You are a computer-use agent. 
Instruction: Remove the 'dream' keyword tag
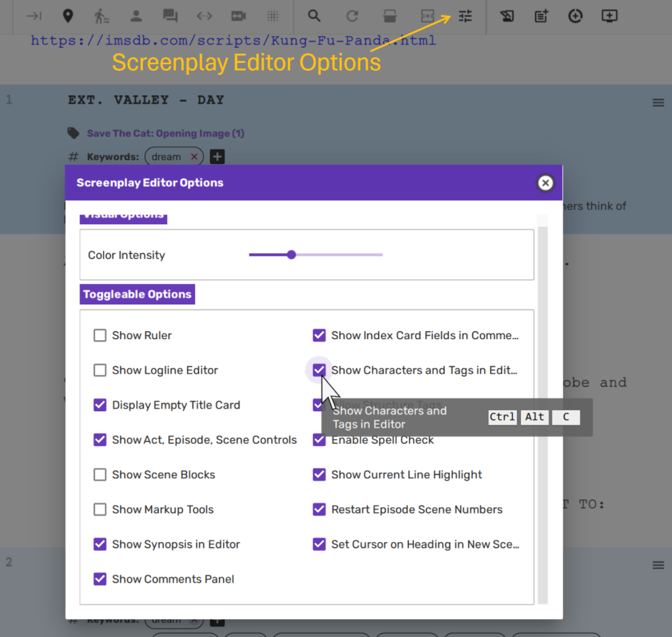(194, 157)
